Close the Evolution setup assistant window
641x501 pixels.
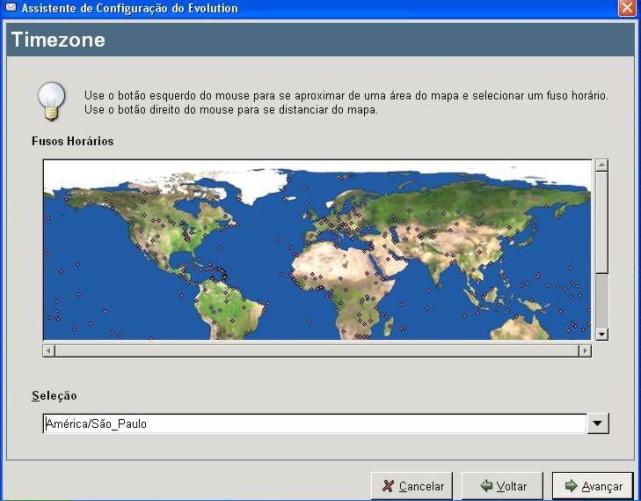point(627,8)
